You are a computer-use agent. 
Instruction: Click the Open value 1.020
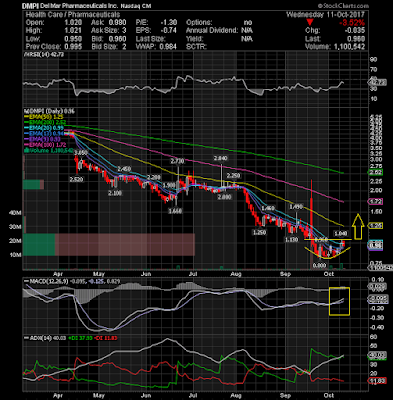pyautogui.click(x=73, y=23)
